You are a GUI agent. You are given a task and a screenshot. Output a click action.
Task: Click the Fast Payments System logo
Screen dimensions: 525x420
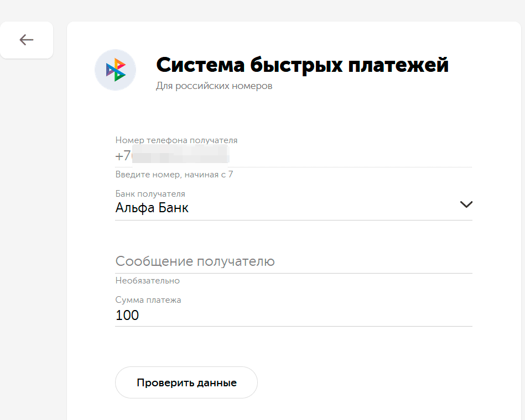point(115,70)
